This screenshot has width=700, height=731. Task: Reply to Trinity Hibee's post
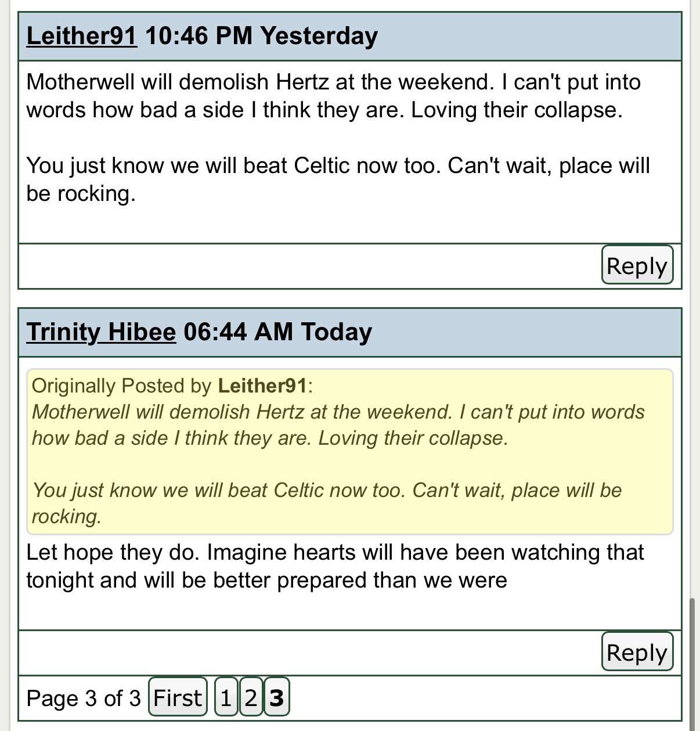(637, 652)
